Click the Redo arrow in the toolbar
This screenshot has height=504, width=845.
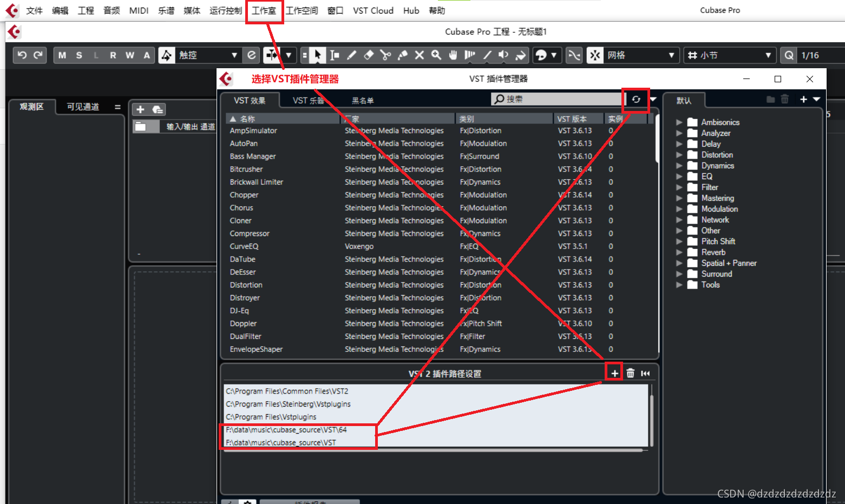click(38, 55)
